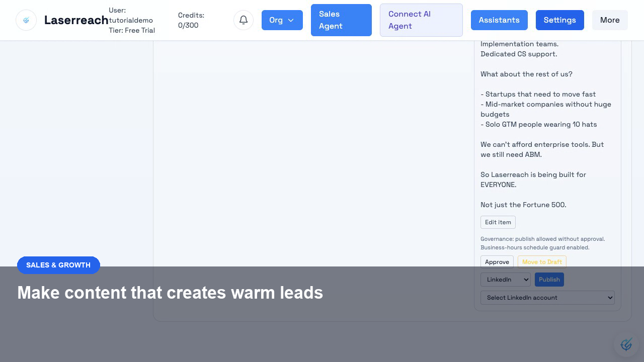The width and height of the screenshot is (644, 362).
Task: Click 'Solo GTM people wearing 10 hats' line
Action: 539,124
